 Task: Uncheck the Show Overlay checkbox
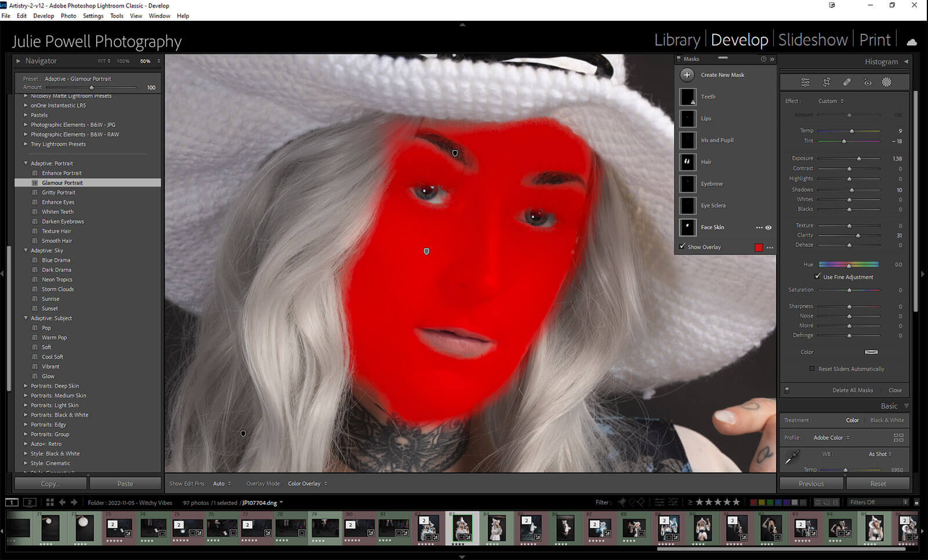coord(682,246)
